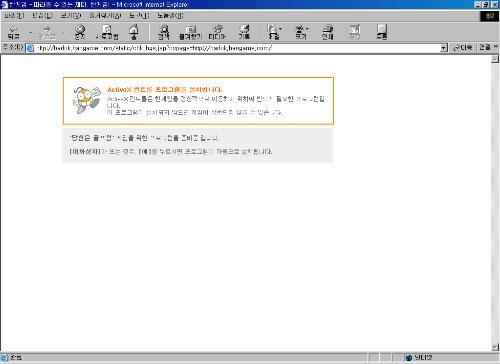This screenshot has height=364, width=500.
Task: Open the File menu
Action: [x=14, y=16]
